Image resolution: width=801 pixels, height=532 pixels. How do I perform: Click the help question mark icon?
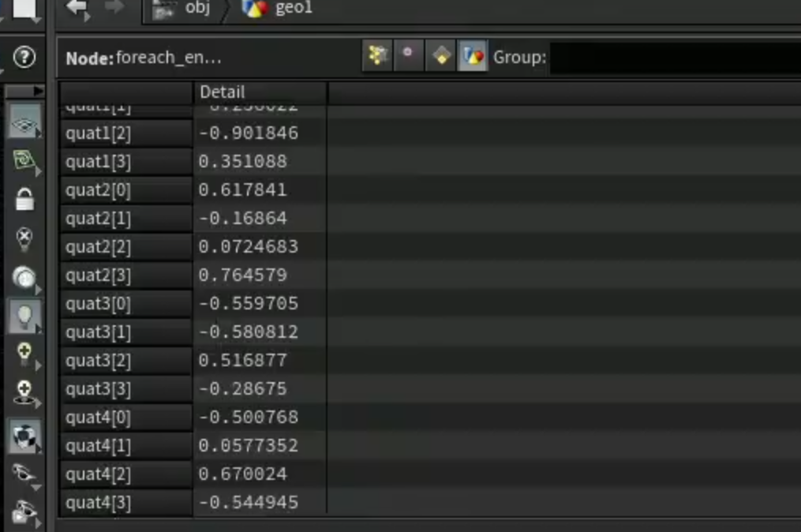click(x=24, y=57)
